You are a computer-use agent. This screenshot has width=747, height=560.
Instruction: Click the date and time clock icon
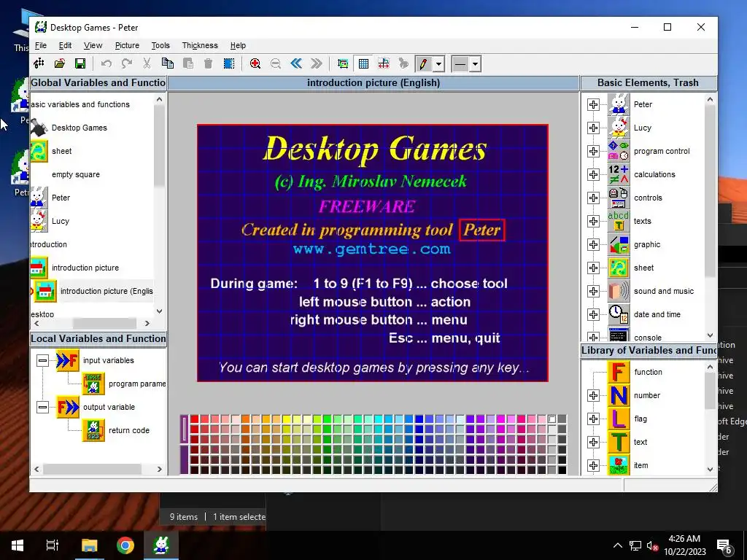pos(619,314)
